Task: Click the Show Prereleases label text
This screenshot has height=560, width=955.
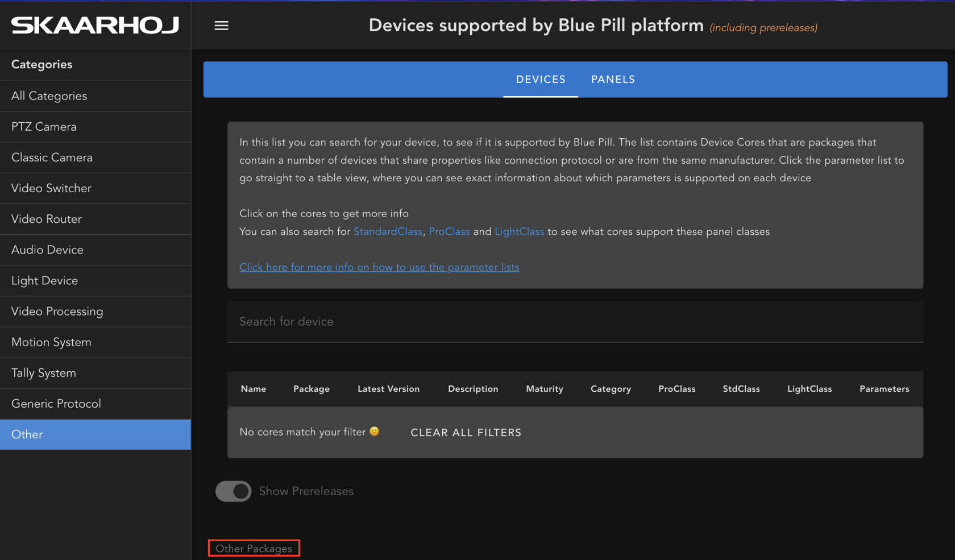Action: coord(306,491)
